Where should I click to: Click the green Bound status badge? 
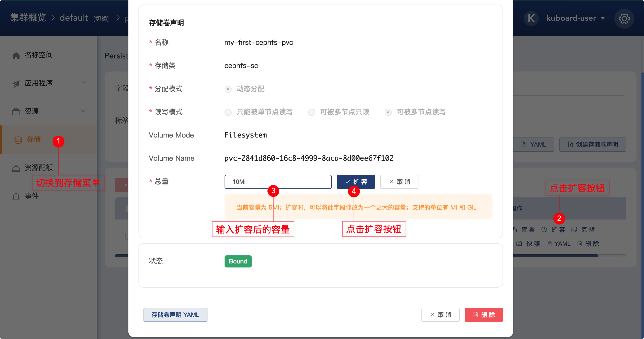pyautogui.click(x=238, y=261)
